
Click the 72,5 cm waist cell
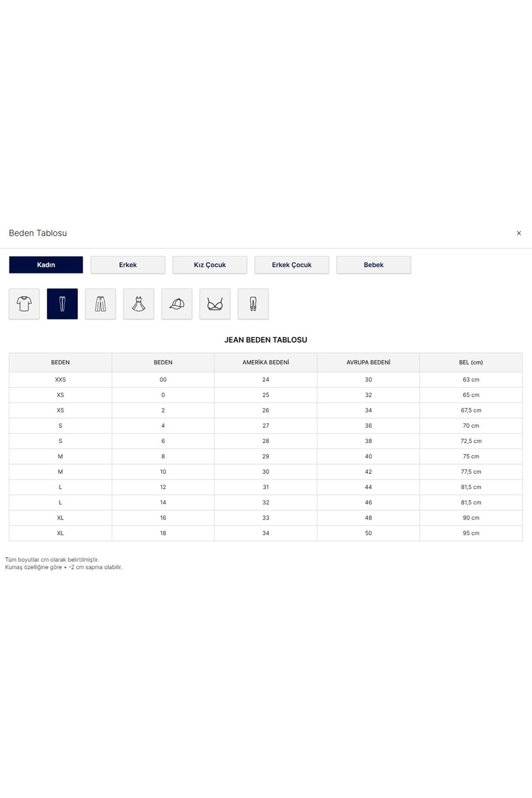(x=471, y=441)
